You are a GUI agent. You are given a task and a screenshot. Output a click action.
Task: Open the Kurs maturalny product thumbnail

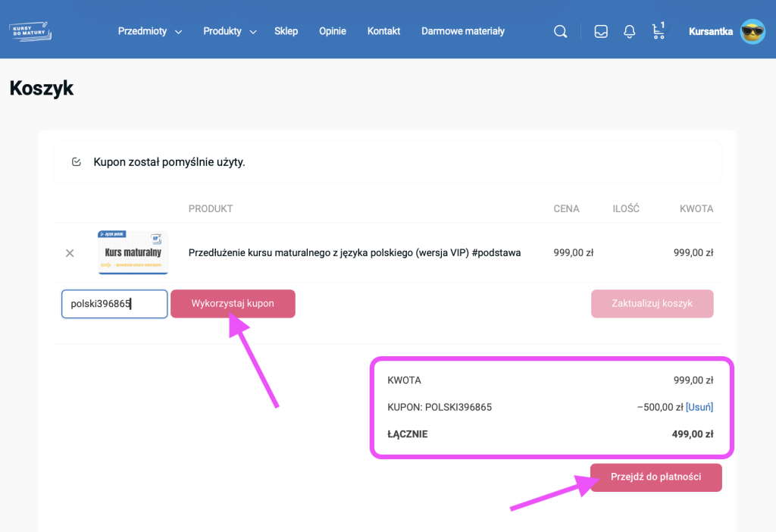click(133, 252)
